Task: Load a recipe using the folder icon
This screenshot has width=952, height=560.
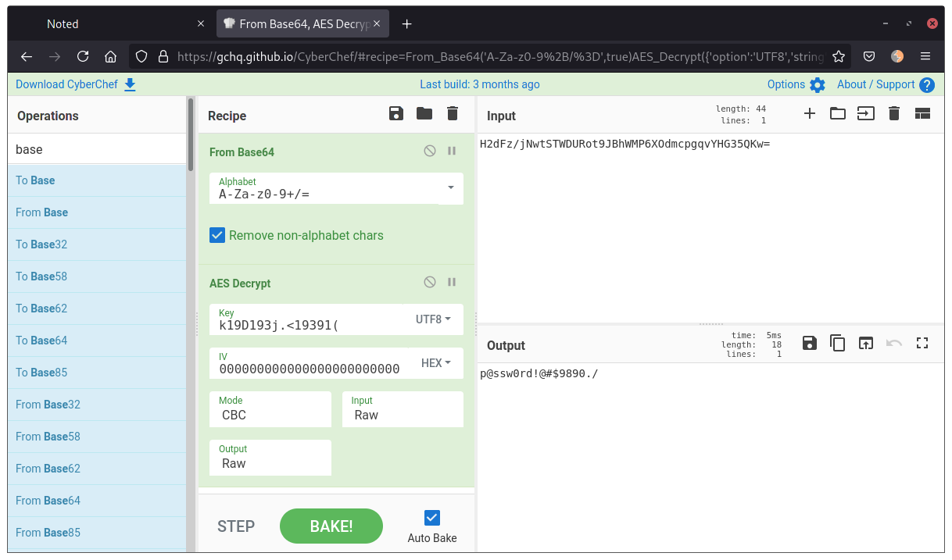Action: (x=424, y=114)
